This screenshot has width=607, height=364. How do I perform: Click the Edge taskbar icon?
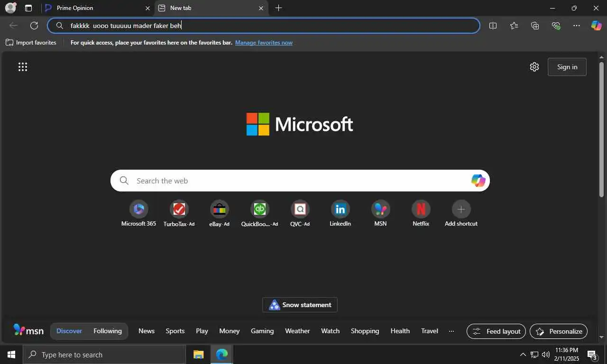coord(221,355)
